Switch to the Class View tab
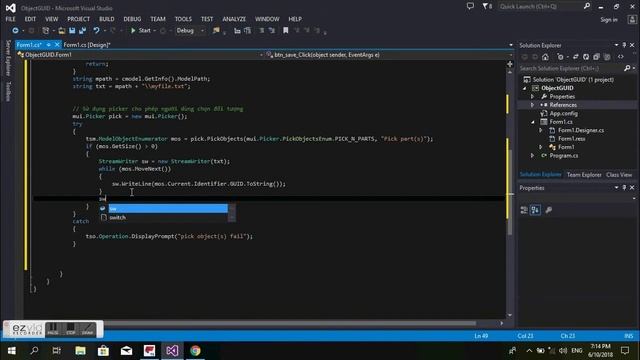The width and height of the screenshot is (640, 360). pos(619,175)
